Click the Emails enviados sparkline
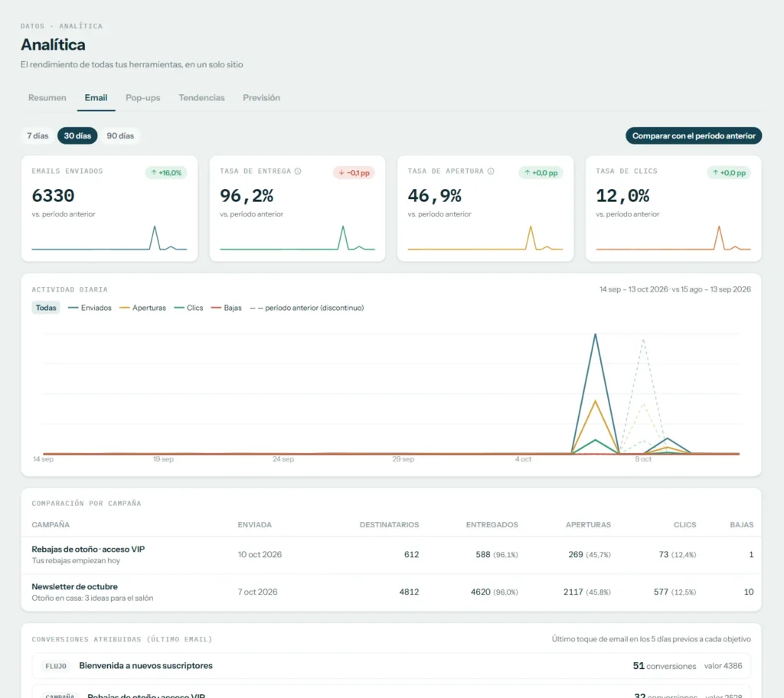The image size is (784, 698). click(x=109, y=238)
